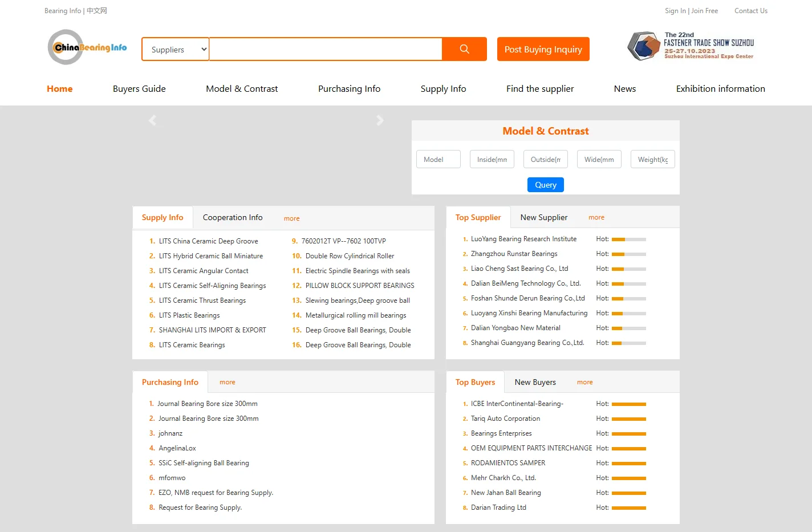812x532 pixels.
Task: Select the Top Buyers tab
Action: [475, 382]
